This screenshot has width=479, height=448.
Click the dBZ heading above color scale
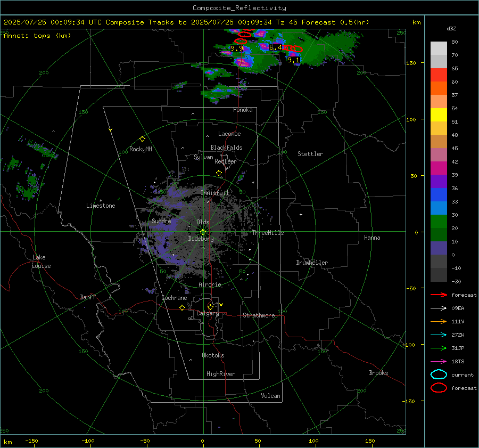451,28
